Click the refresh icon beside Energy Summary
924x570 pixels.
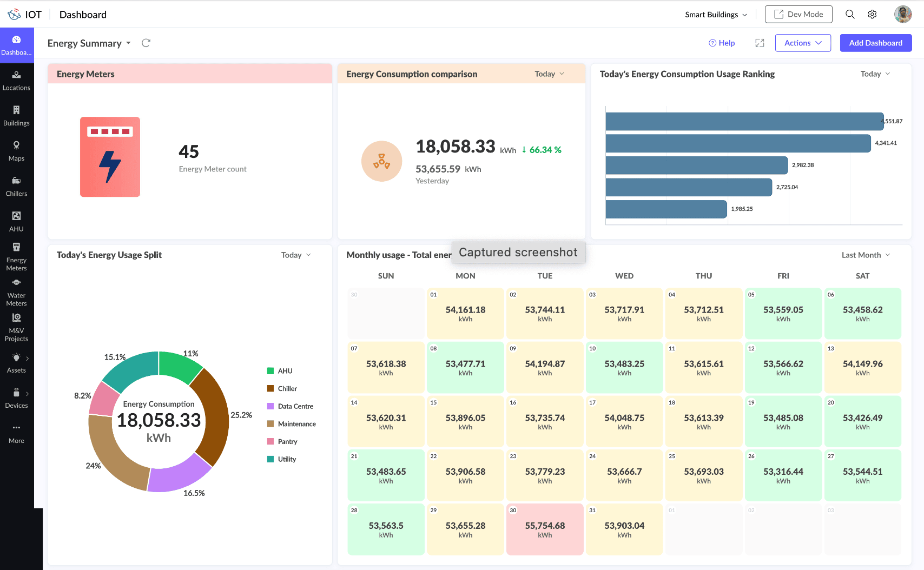pos(146,43)
